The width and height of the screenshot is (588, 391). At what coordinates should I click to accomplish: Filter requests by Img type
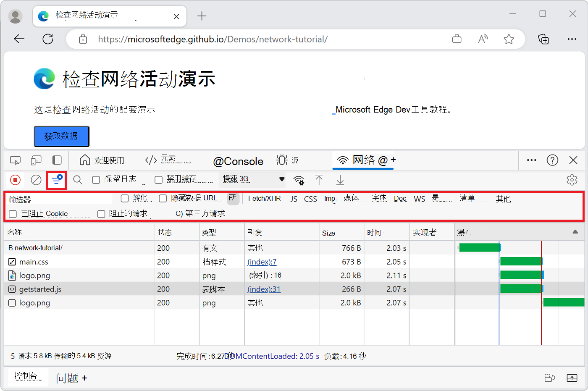click(x=330, y=199)
